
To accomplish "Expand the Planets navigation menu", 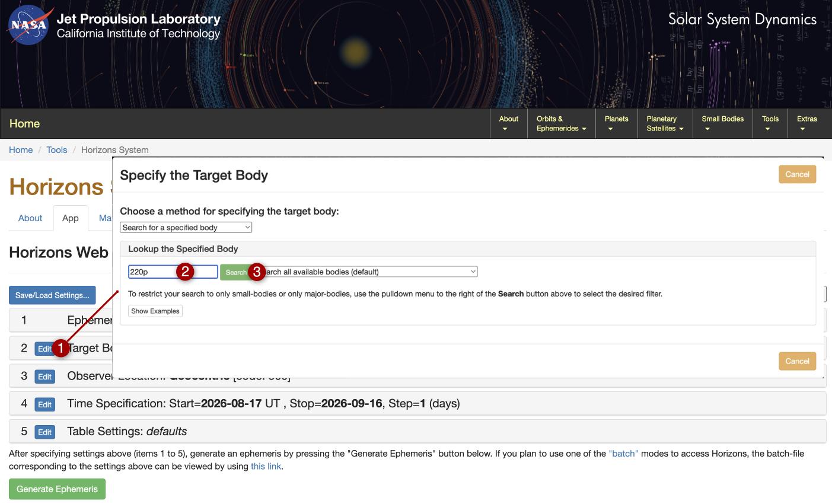I will 616,123.
